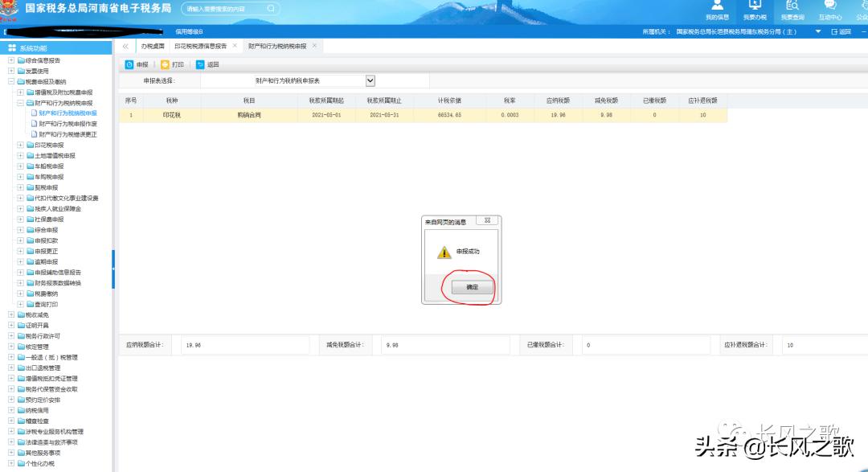Open 互动中心 in the top navigation
The image size is (868, 472).
click(829, 10)
